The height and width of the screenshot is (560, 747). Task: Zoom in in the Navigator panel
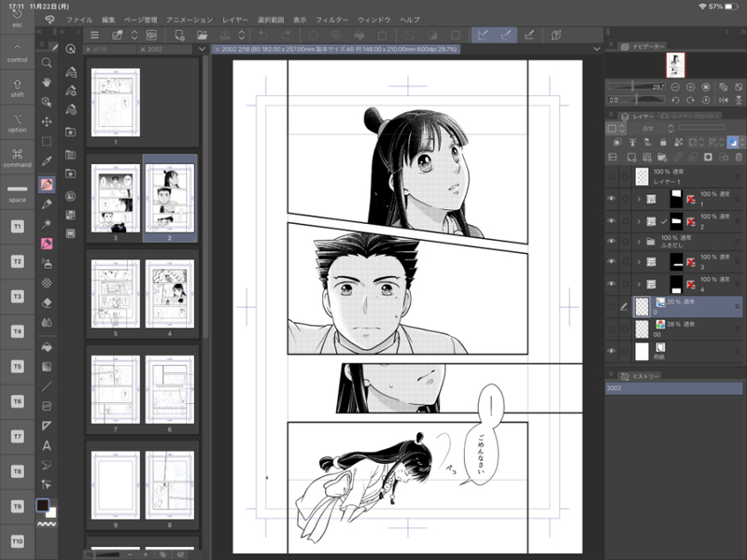coord(690,87)
